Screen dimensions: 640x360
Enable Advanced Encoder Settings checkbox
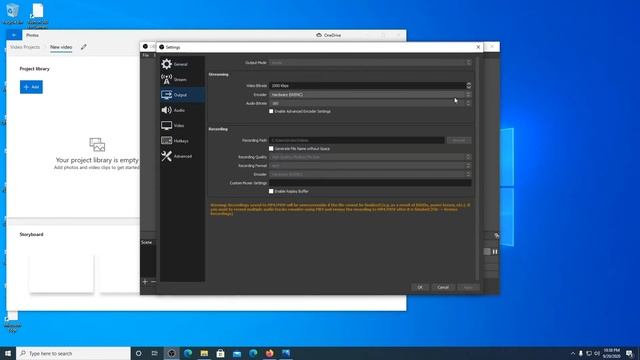coord(271,111)
